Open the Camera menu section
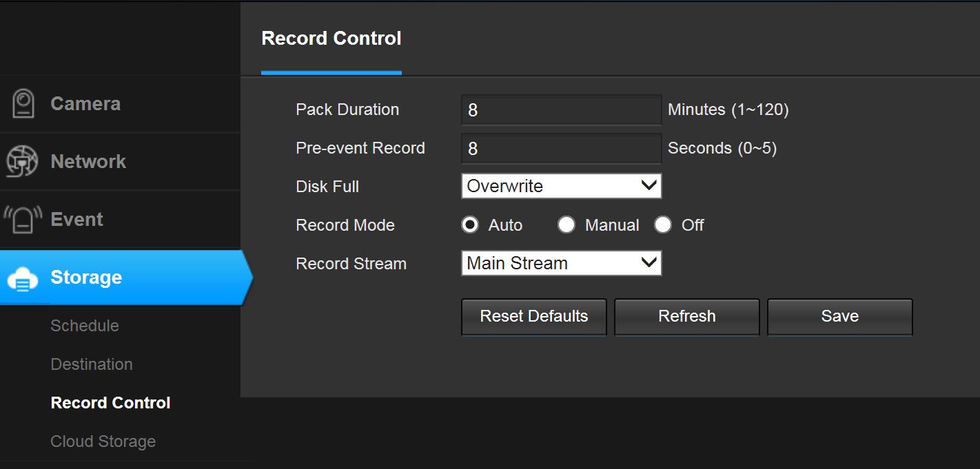This screenshot has height=469, width=980. (x=121, y=104)
